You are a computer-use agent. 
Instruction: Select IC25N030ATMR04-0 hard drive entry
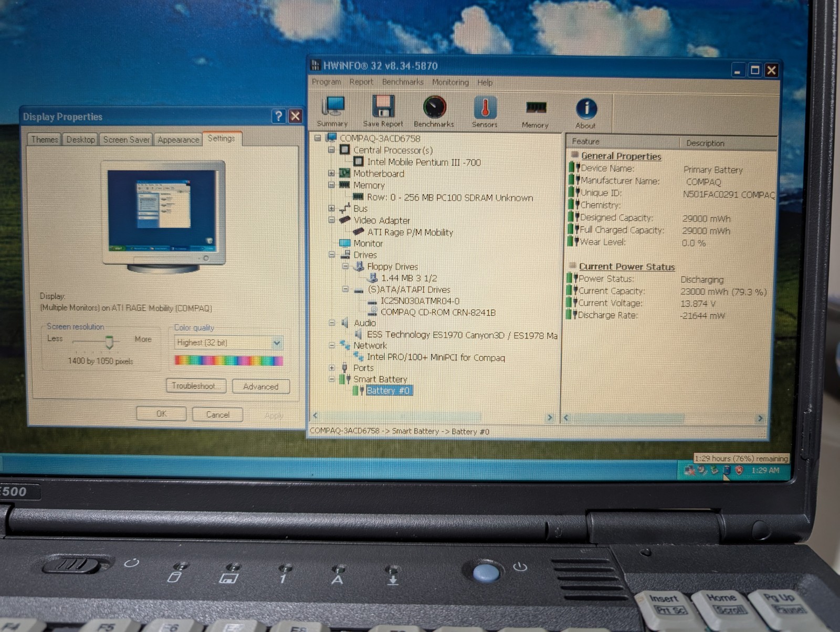(420, 301)
